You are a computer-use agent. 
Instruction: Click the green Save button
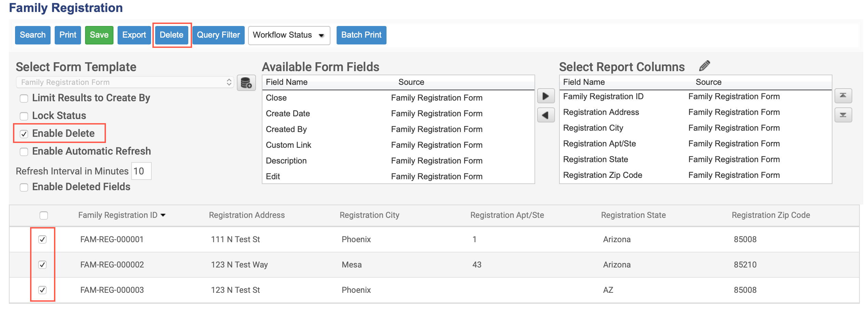pos(99,35)
